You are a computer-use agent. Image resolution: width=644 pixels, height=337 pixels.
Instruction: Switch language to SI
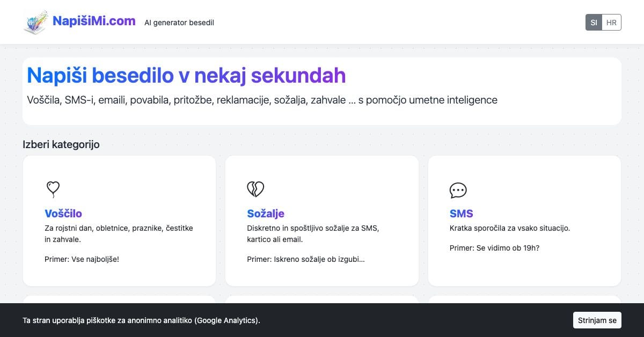pos(594,23)
